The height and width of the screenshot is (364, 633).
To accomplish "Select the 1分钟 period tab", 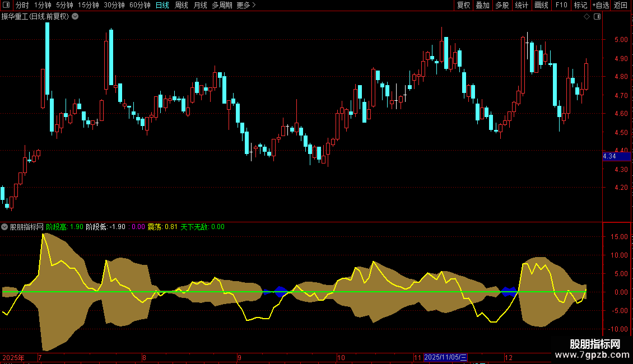I will point(43,5).
